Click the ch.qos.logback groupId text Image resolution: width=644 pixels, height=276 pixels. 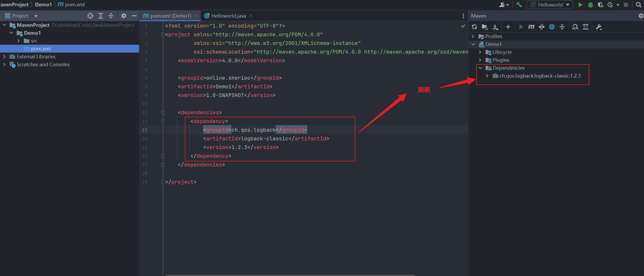(x=254, y=130)
